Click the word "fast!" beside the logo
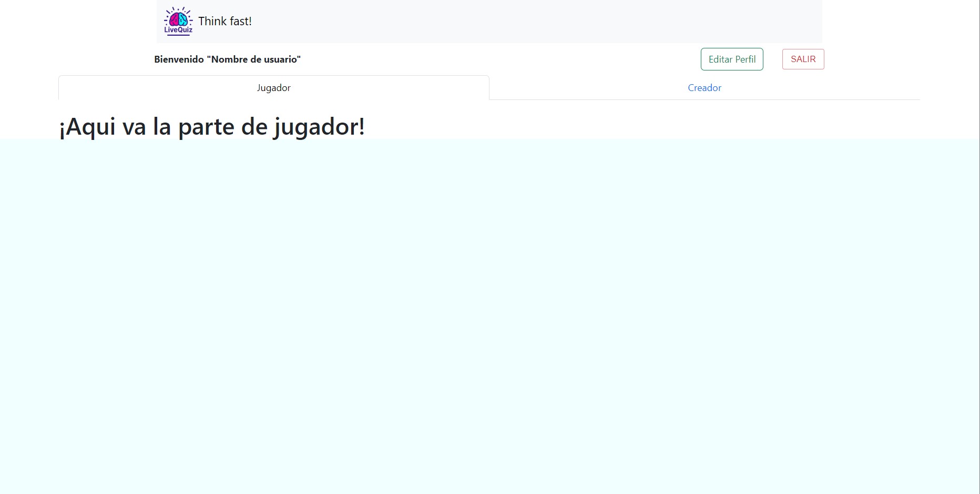This screenshot has width=980, height=494. click(240, 22)
